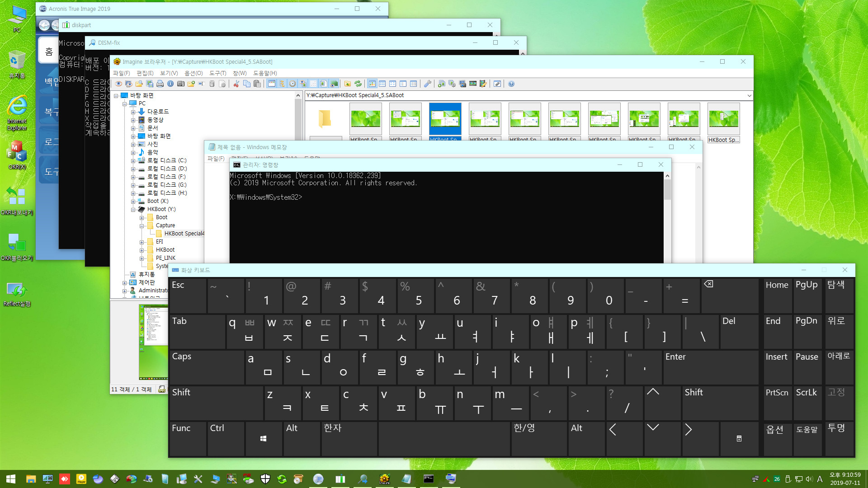Viewport: 868px width, 488px height.
Task: Click 한자 key on on-screen keyboard
Action: click(349, 439)
